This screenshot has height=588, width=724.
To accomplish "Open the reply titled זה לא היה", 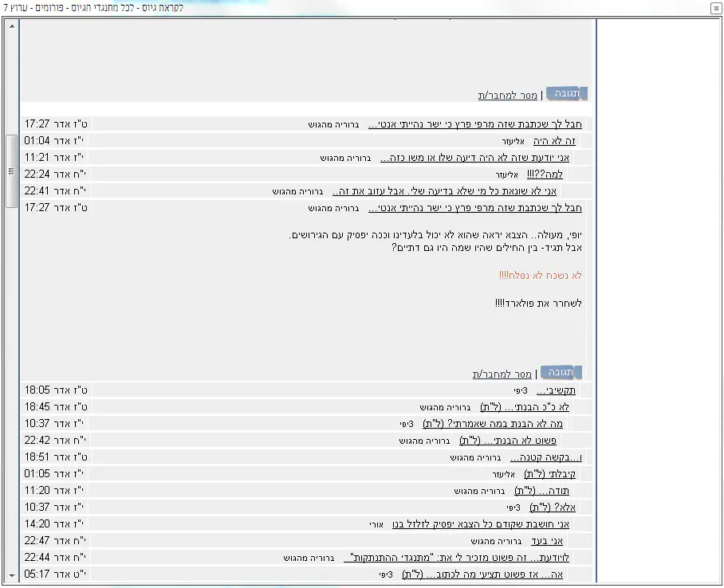I will click(554, 141).
